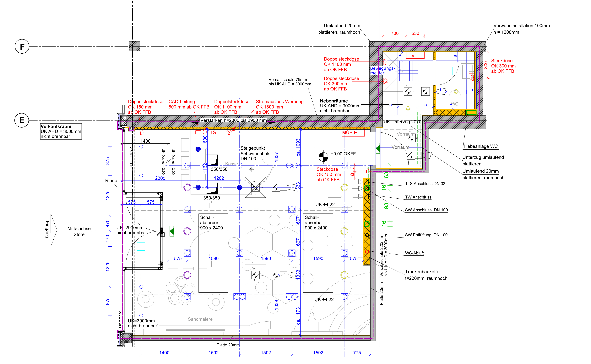Click the blue 2305 dimension

click(x=160, y=178)
